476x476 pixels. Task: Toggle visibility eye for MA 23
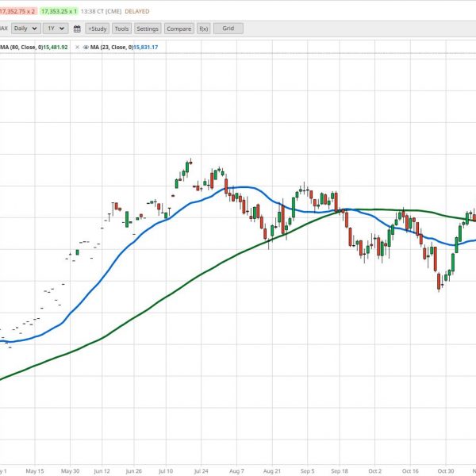point(86,47)
